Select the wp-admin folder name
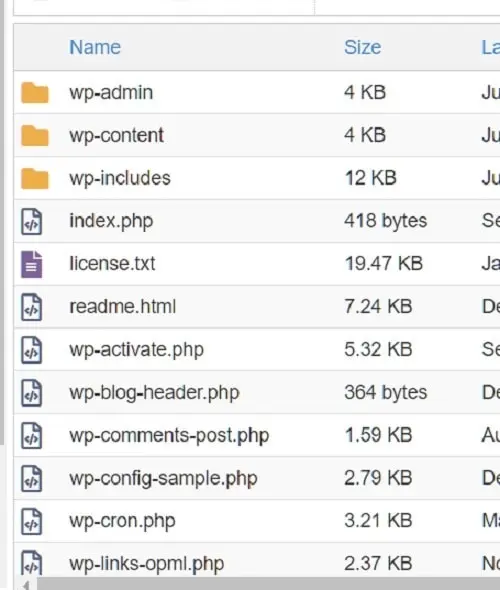The height and width of the screenshot is (590, 500). pos(111,93)
